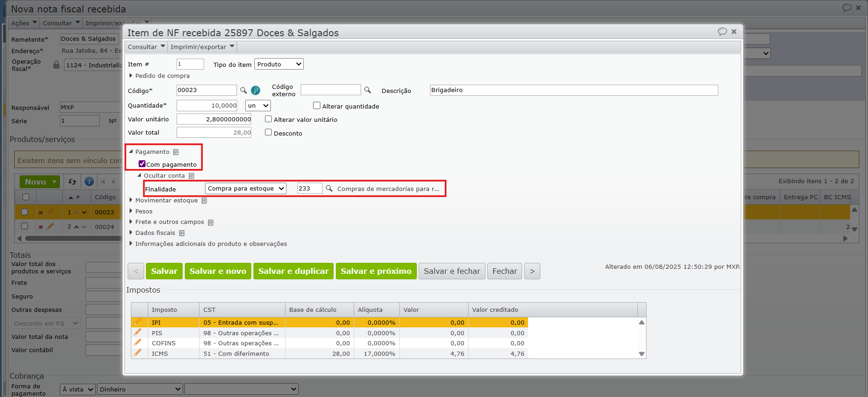Expand the Dados fiscais section
The width and height of the screenshot is (868, 397).
tap(131, 233)
